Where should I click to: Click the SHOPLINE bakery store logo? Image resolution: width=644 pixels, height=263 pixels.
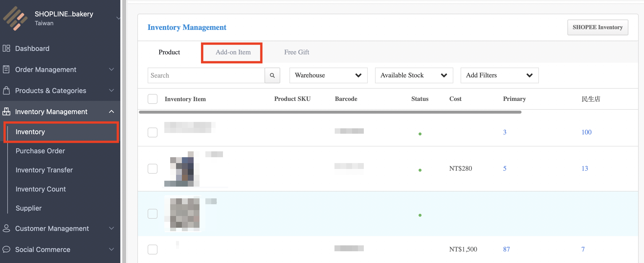pos(15,18)
